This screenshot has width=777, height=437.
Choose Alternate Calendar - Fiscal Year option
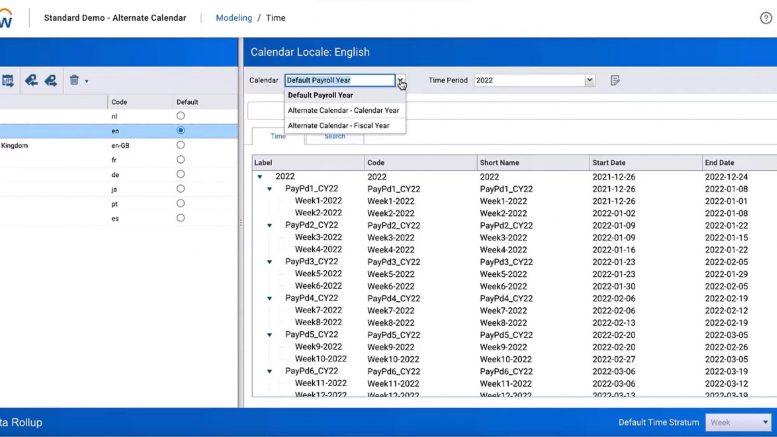(x=345, y=126)
